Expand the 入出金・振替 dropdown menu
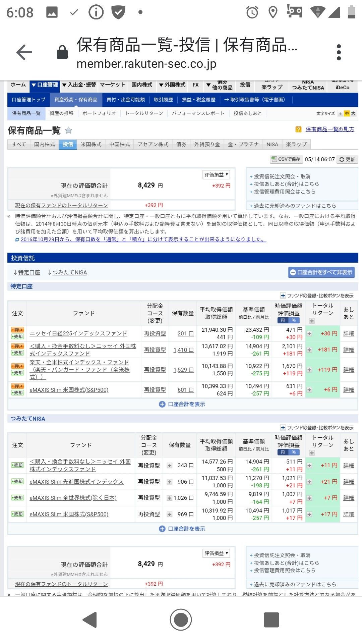This screenshot has height=644, width=362. (79, 85)
